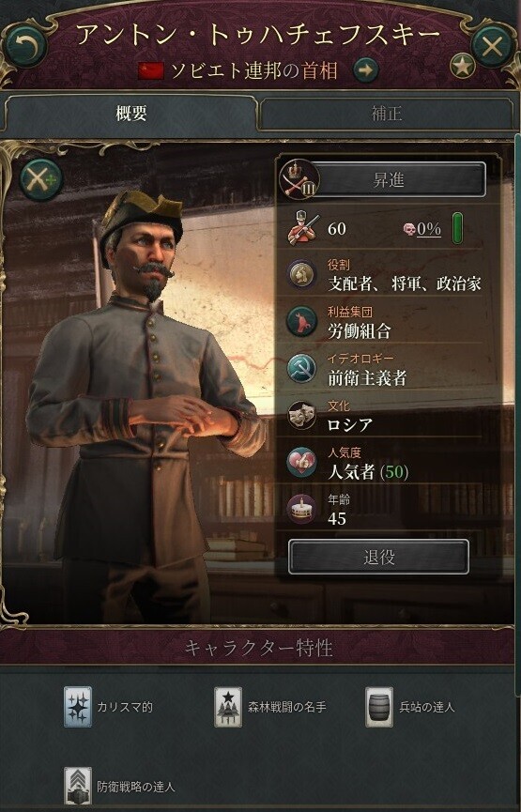Click the green morale bar
Screen dimensions: 521x812
pyautogui.click(x=458, y=228)
